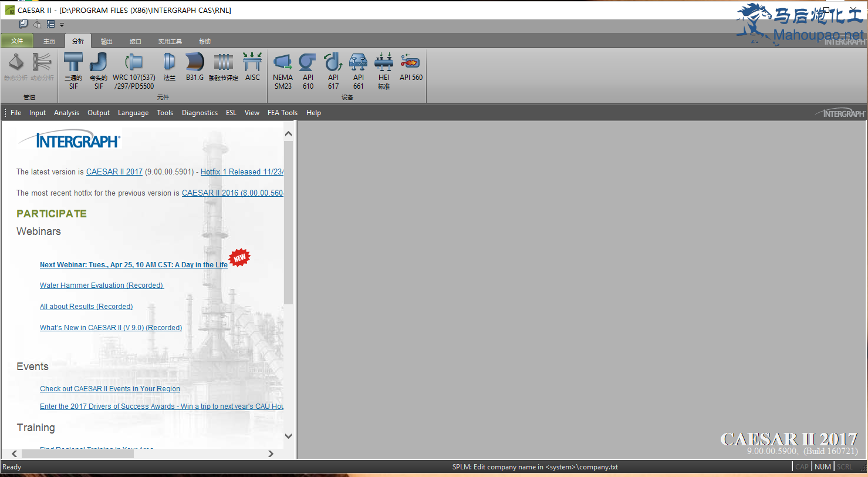Open the green 文件 file tab
Screen dimensions: 868x477
coord(17,41)
